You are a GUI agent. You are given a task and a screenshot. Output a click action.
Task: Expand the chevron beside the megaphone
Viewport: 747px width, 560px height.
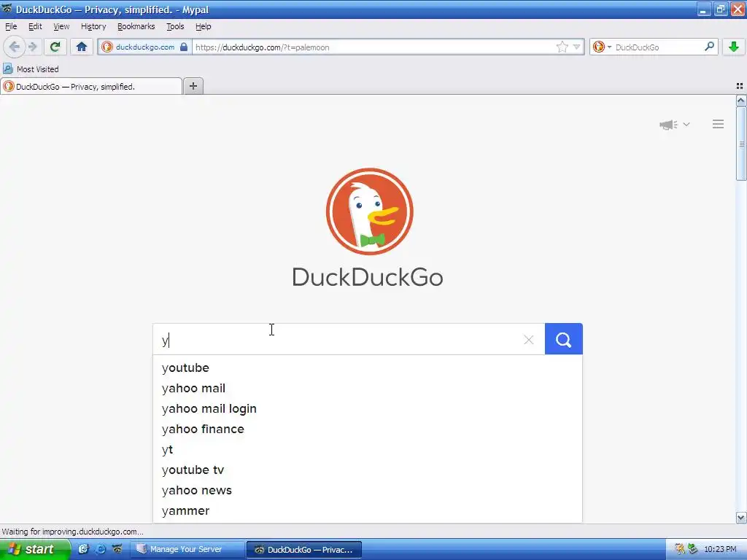coord(686,124)
